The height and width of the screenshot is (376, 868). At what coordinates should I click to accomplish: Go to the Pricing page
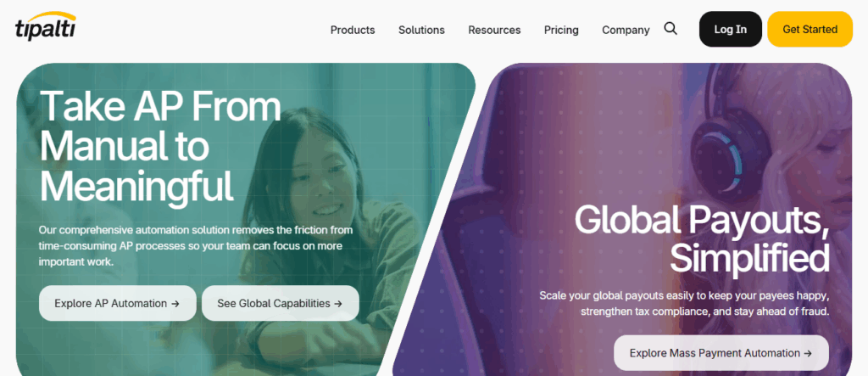tap(561, 30)
